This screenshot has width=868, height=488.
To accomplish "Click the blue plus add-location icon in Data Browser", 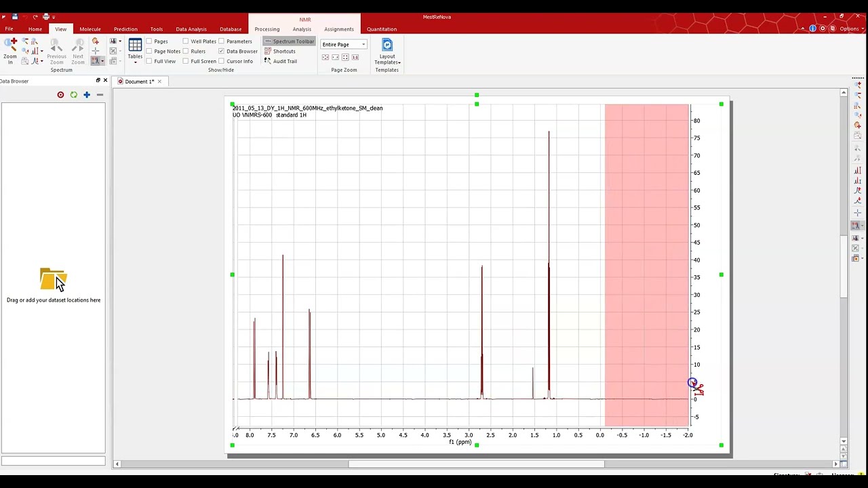I will click(x=87, y=95).
